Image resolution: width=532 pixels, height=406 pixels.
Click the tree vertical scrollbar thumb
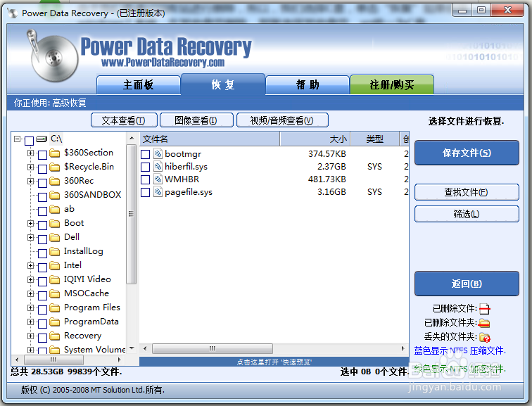pyautogui.click(x=131, y=214)
